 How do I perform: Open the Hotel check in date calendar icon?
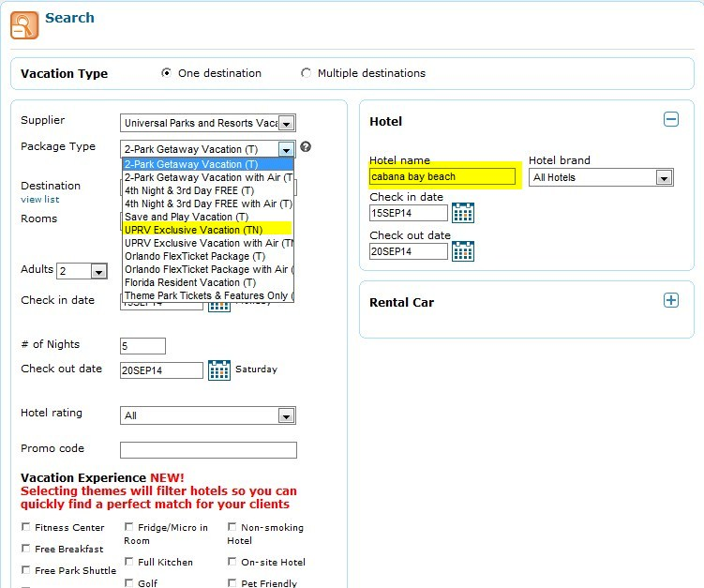coord(463,213)
